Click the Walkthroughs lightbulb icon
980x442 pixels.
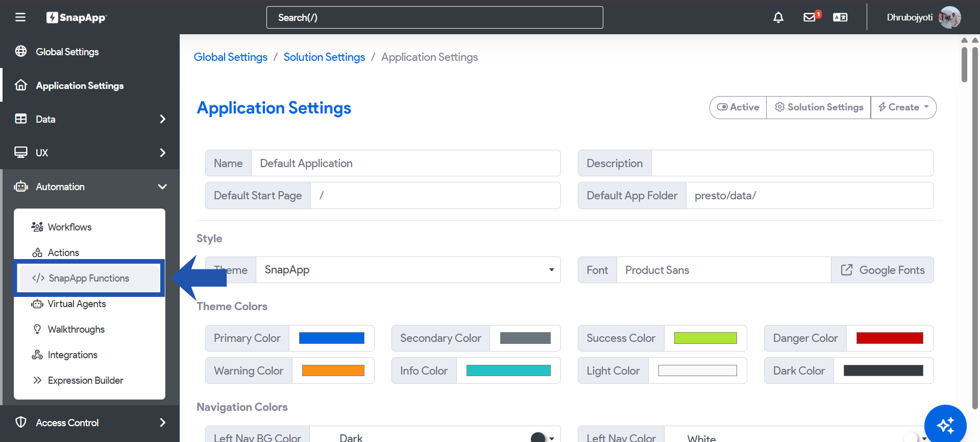pyautogui.click(x=37, y=329)
